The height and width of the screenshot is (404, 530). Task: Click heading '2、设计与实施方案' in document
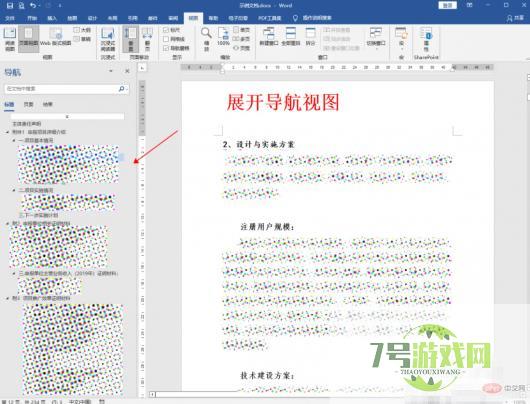259,144
